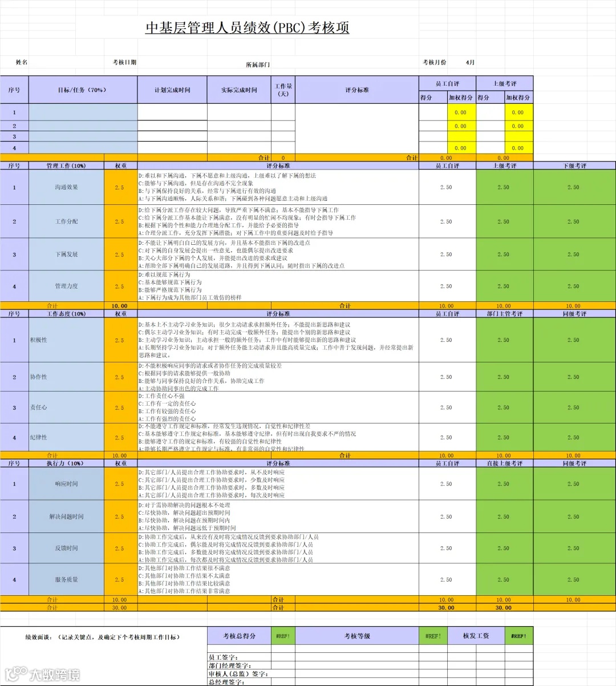Select the 员工自评 score for 积极性
Viewport: 616px width, 686px height.
click(447, 340)
